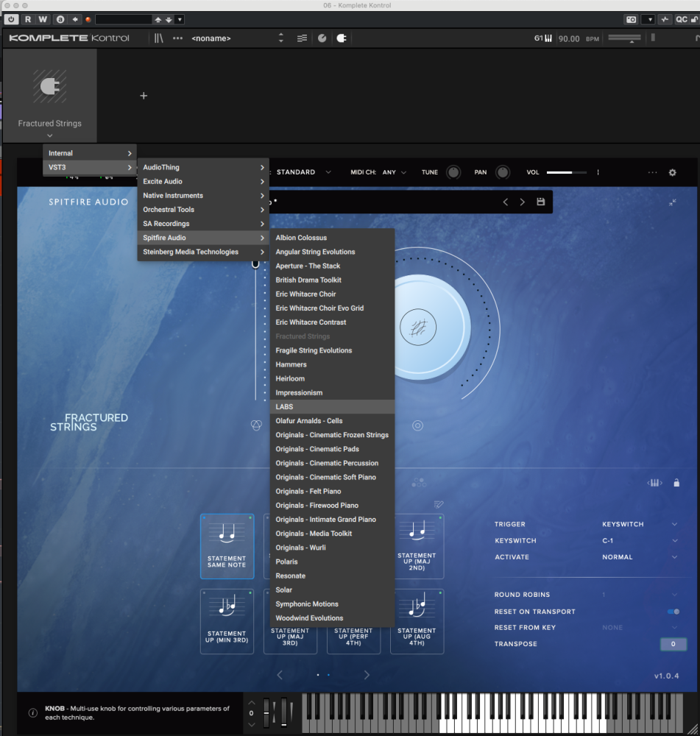The height and width of the screenshot is (736, 700).
Task: Select the Statement Up (Maj 2nd) technique
Action: [417, 546]
